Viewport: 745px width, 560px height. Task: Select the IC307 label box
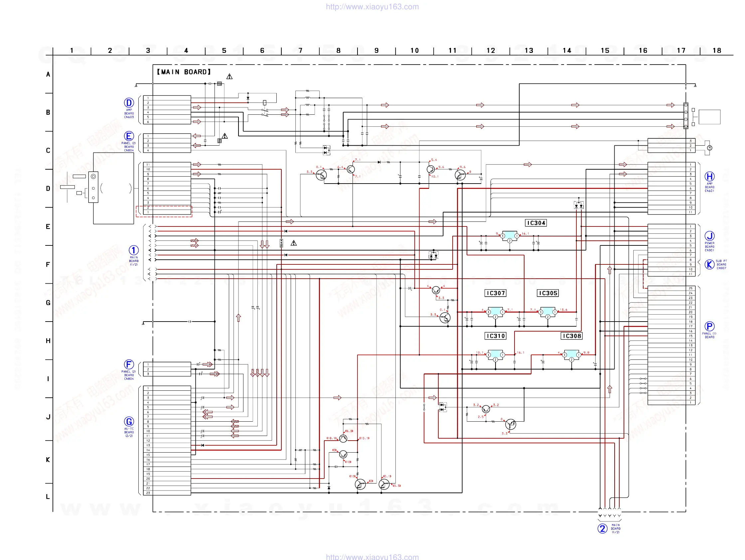point(496,293)
